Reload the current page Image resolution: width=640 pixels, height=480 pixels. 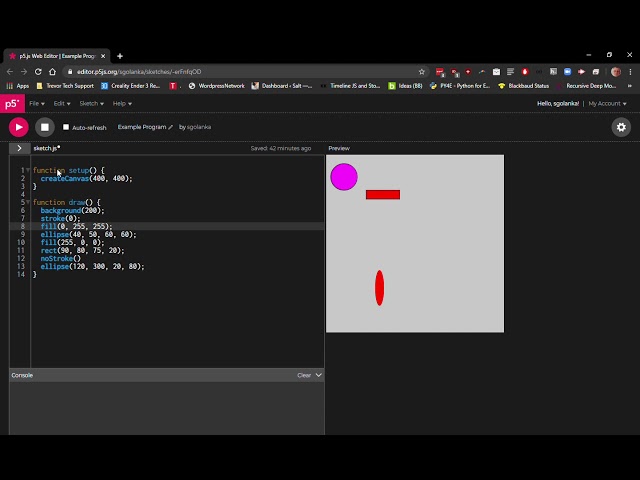tap(38, 72)
